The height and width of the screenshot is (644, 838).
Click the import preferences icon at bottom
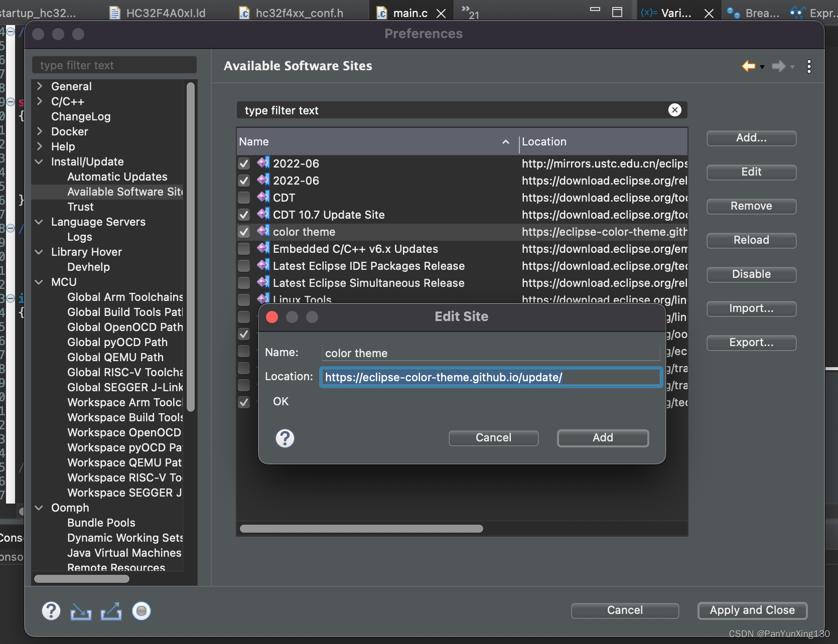pos(80,611)
